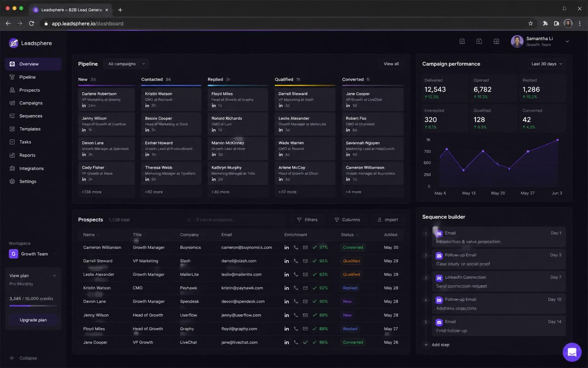The width and height of the screenshot is (588, 368).
Task: Open the Last 30 days dropdown
Action: 547,64
